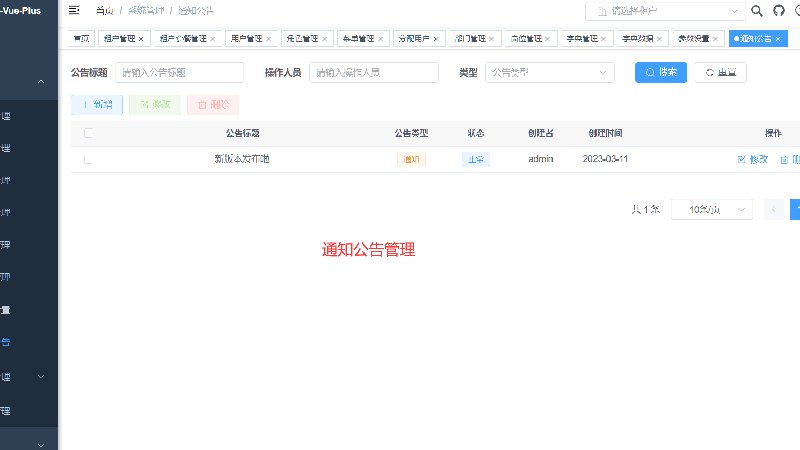Viewport: 800px width, 450px height.
Task: Tick the checkbox for the admin notice row
Action: pyautogui.click(x=88, y=159)
